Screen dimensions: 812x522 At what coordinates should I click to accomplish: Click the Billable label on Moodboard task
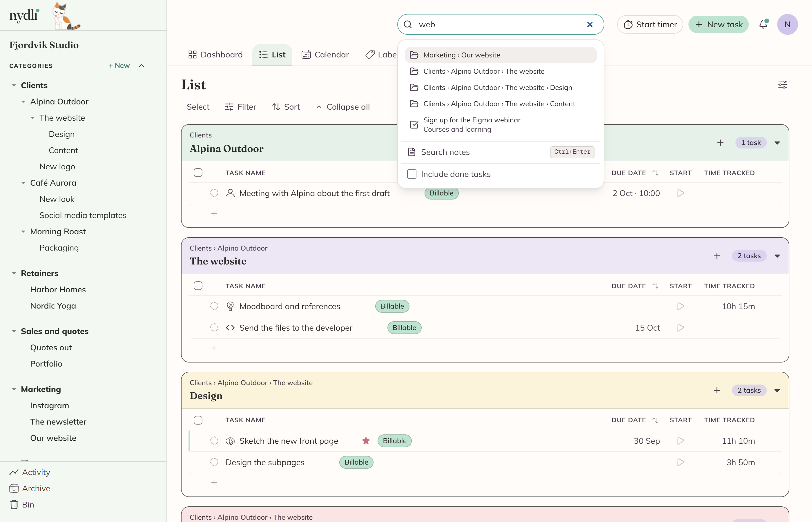coord(392,306)
